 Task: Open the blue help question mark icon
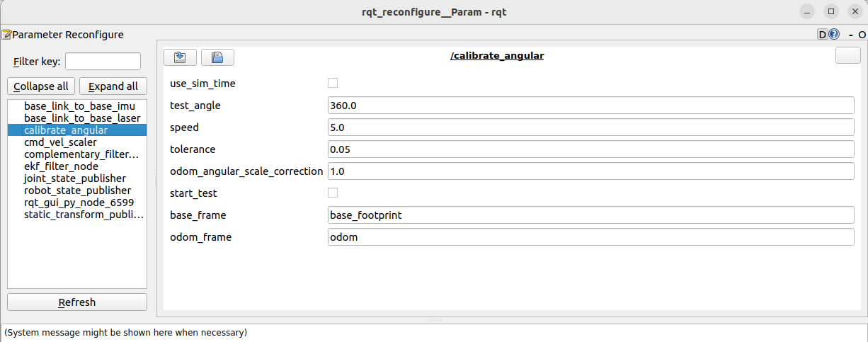833,34
